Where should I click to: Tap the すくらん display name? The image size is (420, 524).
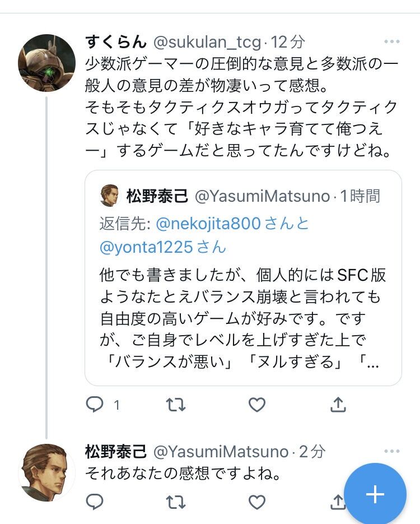coord(116,42)
